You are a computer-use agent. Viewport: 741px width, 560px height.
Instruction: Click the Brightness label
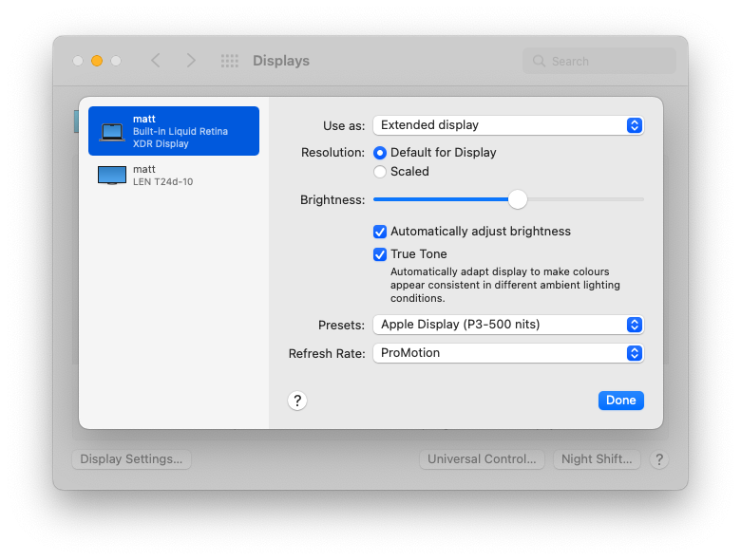(332, 200)
